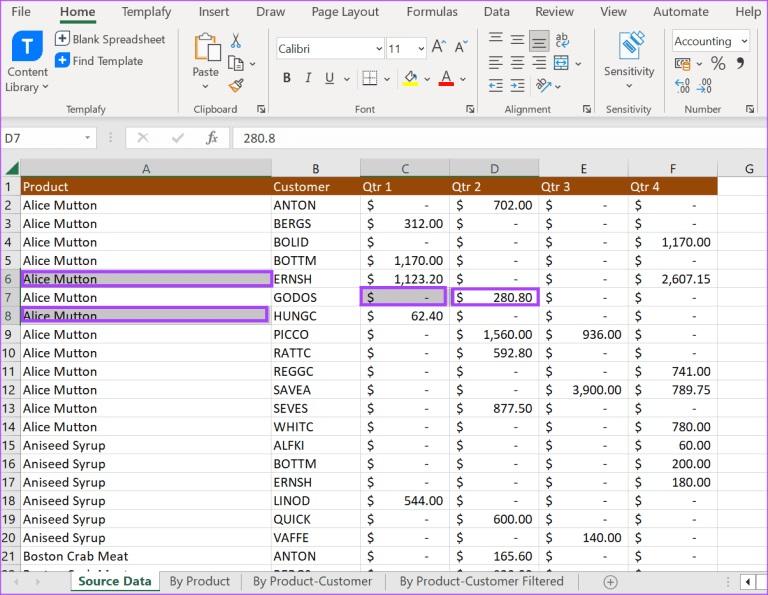Screen dimensions: 768x595
Task: Toggle Bold formatting
Action: [x=287, y=78]
